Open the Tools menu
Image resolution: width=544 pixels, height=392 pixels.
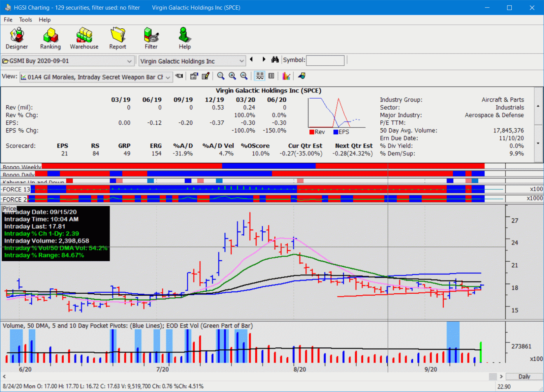[x=26, y=20]
